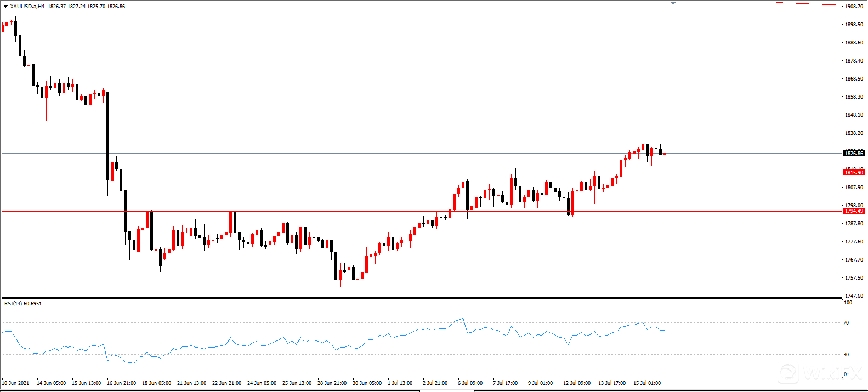Click the RSI 30 level label
The height and width of the screenshot is (392, 868).
click(x=846, y=355)
